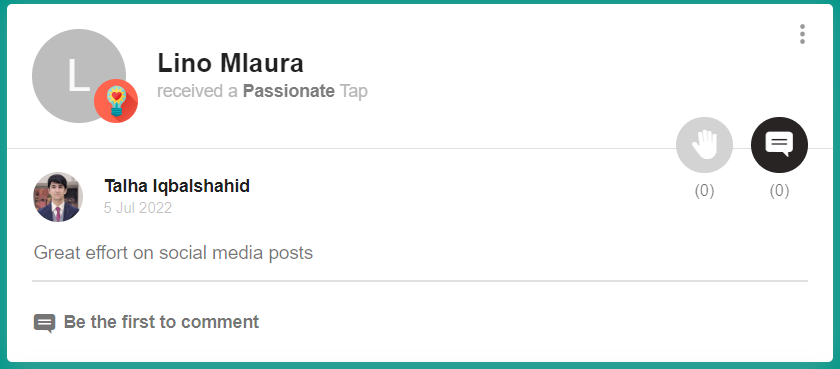Click the teal border around the card

pos(420,2)
